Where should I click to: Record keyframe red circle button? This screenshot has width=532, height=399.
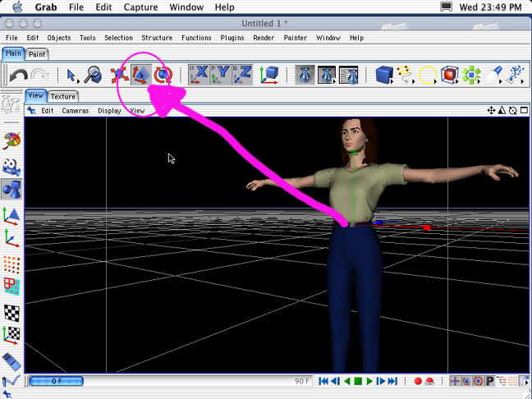pos(418,382)
